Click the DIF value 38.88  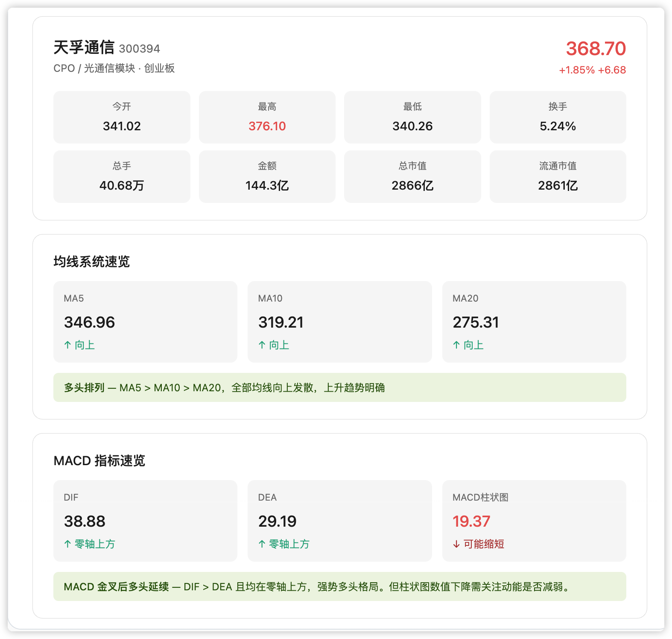click(x=85, y=521)
